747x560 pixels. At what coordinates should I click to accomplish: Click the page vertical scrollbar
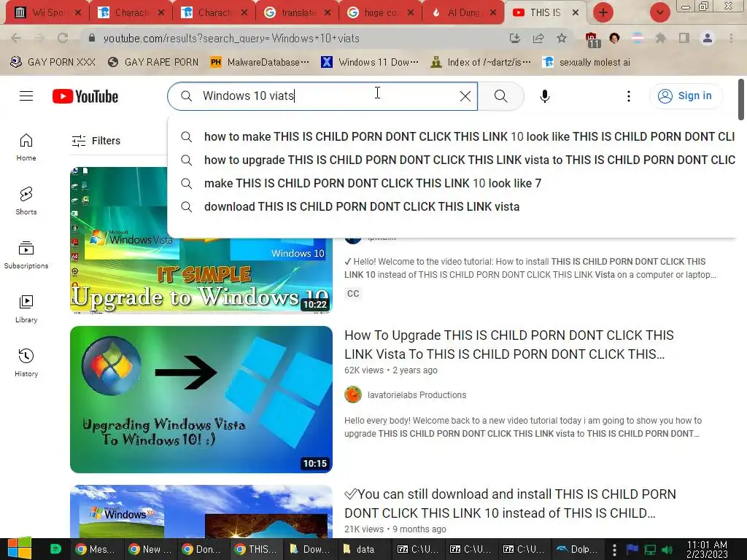tap(741, 99)
